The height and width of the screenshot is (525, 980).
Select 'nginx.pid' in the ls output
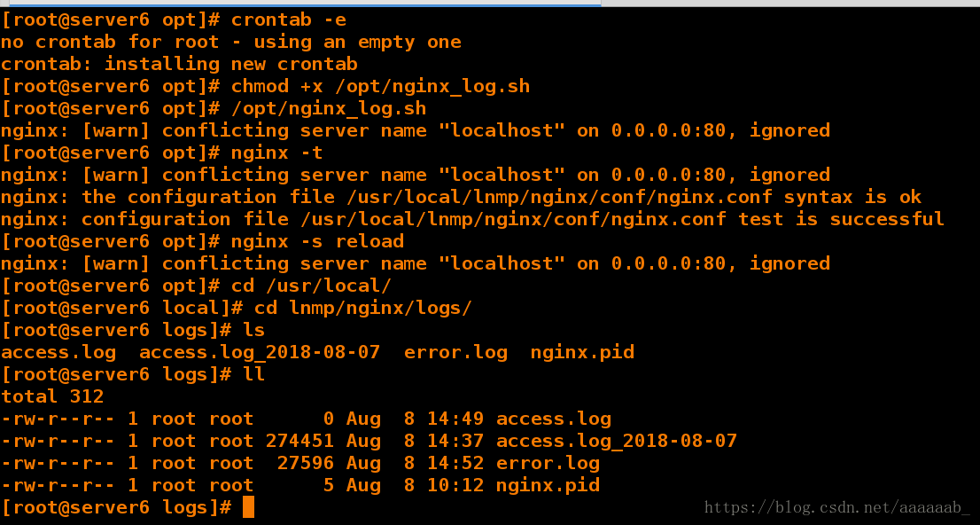tap(582, 352)
